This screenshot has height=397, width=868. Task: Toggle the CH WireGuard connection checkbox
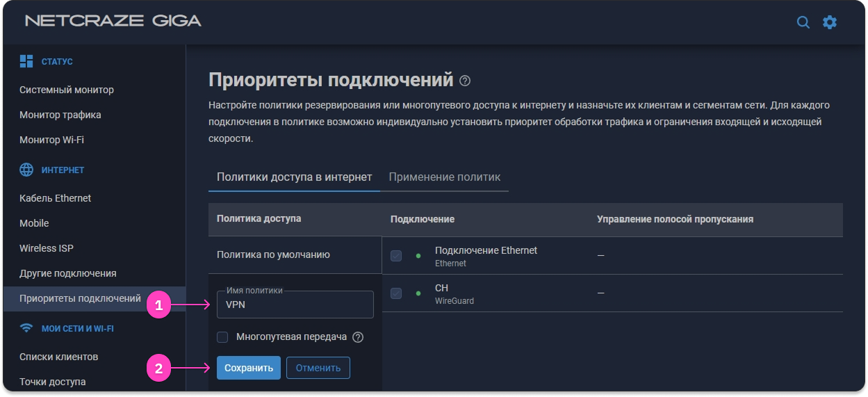[396, 293]
